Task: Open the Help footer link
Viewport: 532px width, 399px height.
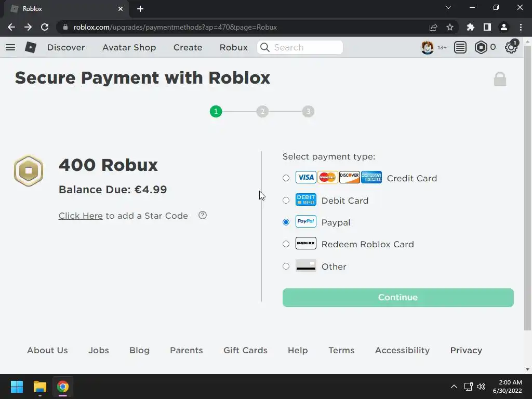Action: pyautogui.click(x=298, y=350)
